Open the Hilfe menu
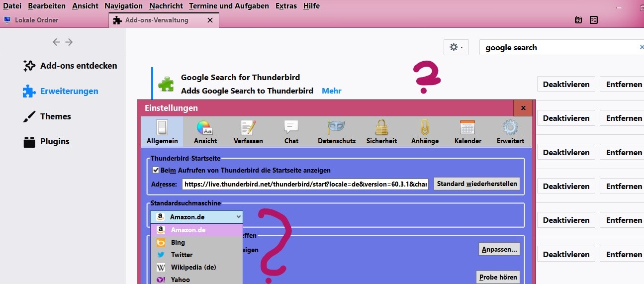Image resolution: width=644 pixels, height=284 pixels. point(311,6)
